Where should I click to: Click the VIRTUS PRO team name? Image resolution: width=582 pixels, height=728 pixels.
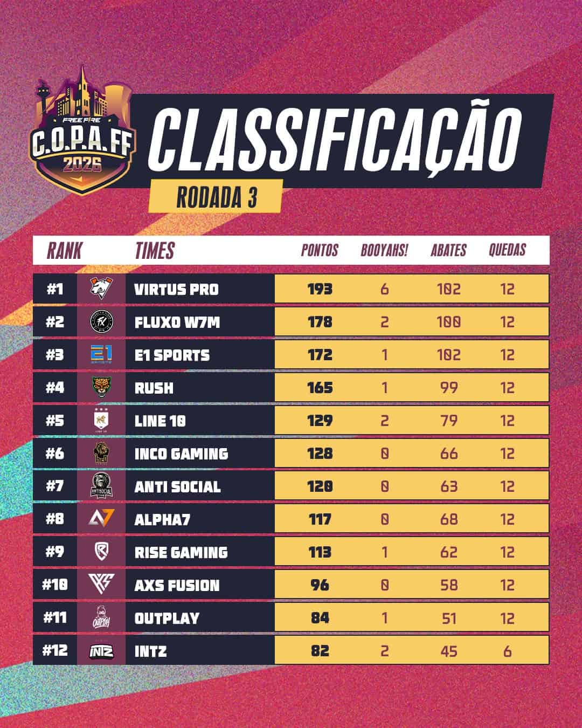(x=176, y=289)
